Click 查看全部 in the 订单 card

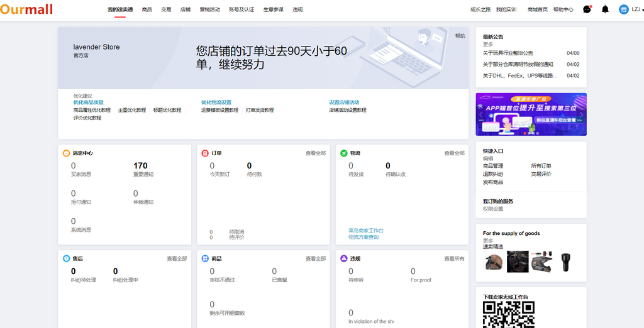click(316, 153)
